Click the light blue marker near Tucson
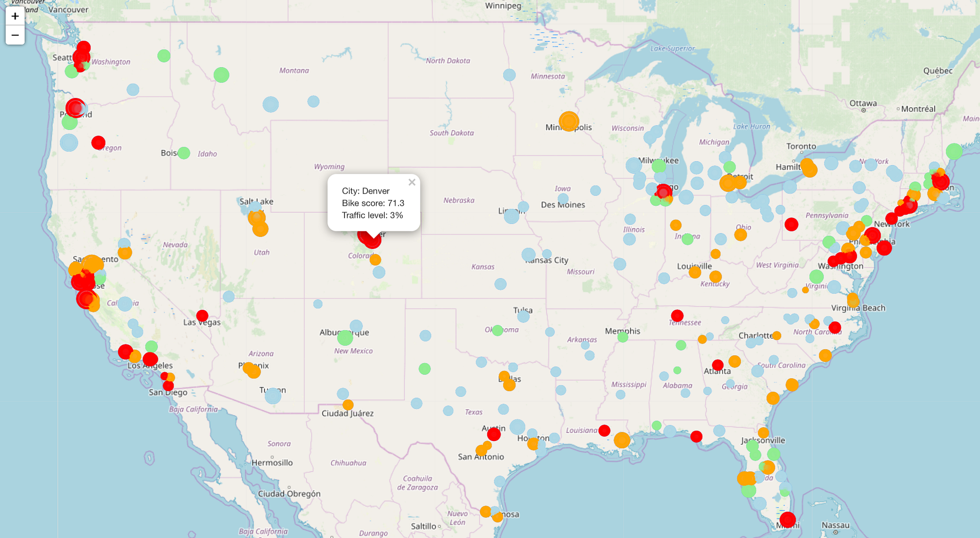Screen dimensions: 980x538 click(x=273, y=396)
